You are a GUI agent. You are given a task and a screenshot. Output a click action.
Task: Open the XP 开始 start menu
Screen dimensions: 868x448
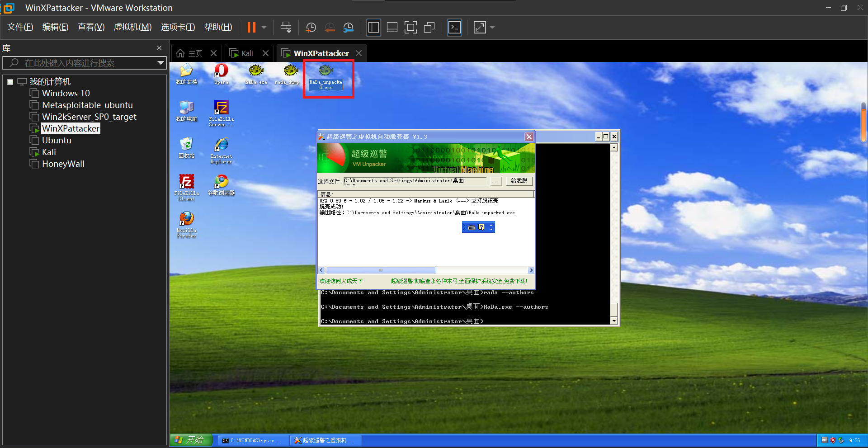[x=191, y=440]
